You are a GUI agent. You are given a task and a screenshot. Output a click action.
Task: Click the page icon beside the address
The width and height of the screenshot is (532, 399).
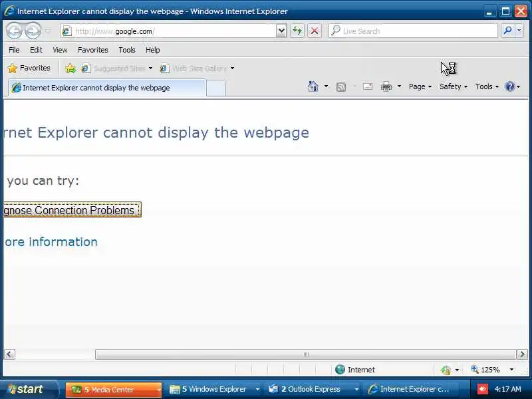click(66, 31)
